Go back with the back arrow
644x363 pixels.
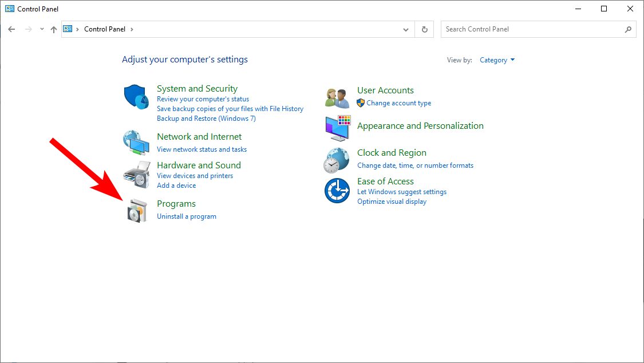(x=11, y=29)
